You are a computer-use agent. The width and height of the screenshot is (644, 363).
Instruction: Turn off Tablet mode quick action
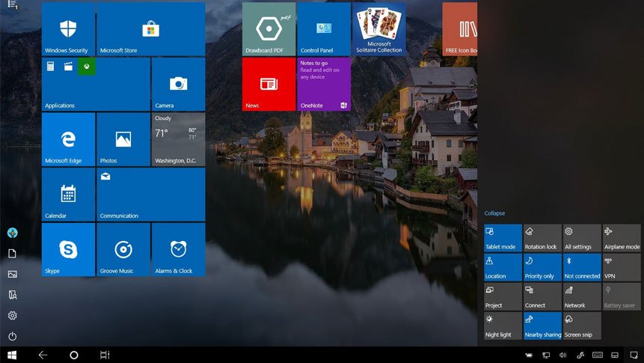point(503,238)
